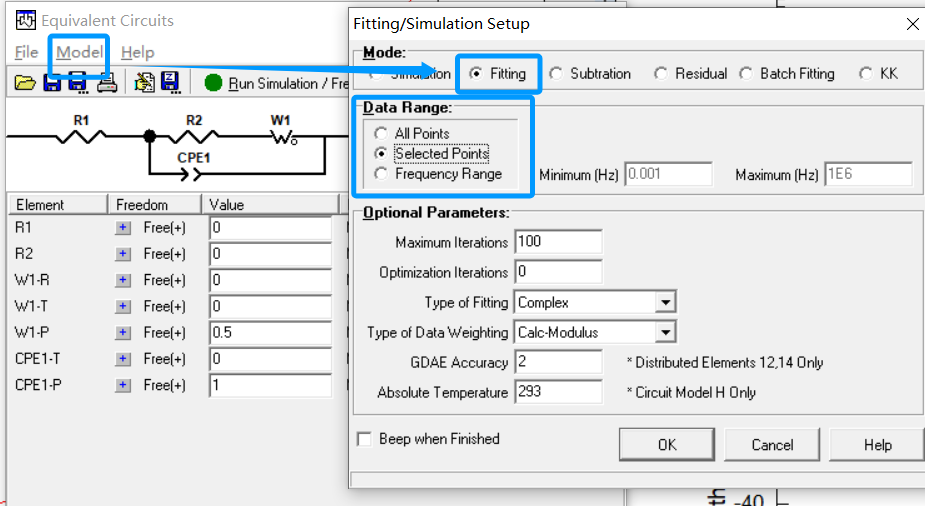This screenshot has width=925, height=506.
Task: Click the Save model disk icon
Action: 52,83
